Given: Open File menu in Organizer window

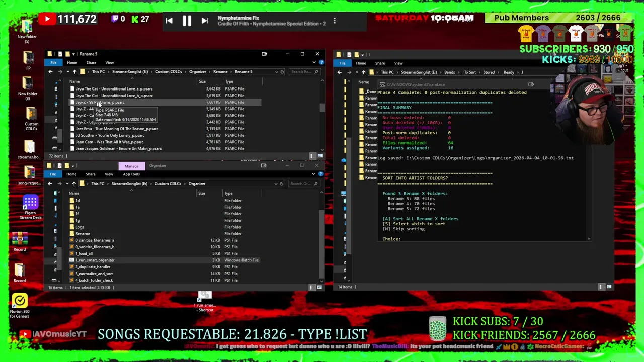Looking at the screenshot, I should coord(53,174).
